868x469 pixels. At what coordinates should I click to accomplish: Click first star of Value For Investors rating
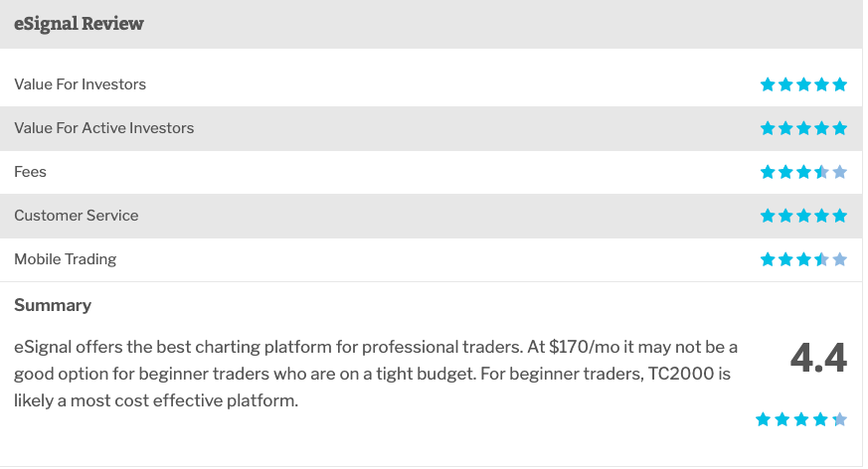click(768, 84)
